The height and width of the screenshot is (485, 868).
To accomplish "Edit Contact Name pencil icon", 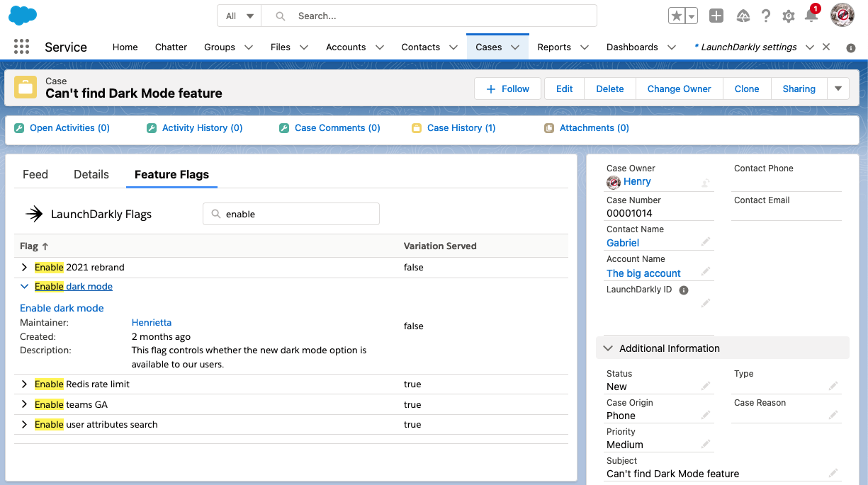I will [706, 242].
